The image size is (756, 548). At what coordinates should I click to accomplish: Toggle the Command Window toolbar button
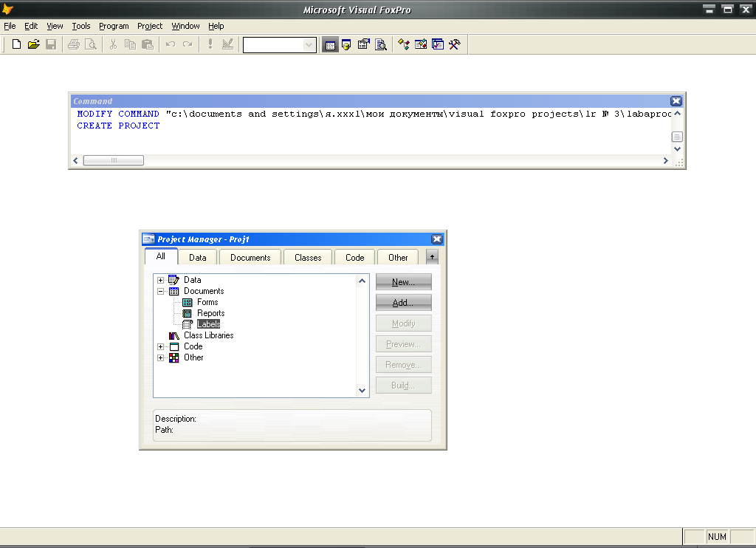tap(330, 45)
